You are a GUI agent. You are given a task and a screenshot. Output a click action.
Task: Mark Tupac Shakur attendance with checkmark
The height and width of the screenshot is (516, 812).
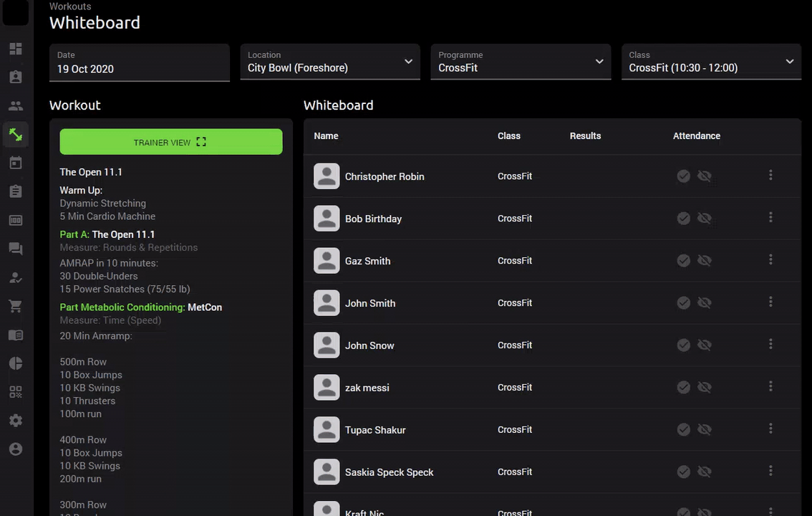pos(684,429)
